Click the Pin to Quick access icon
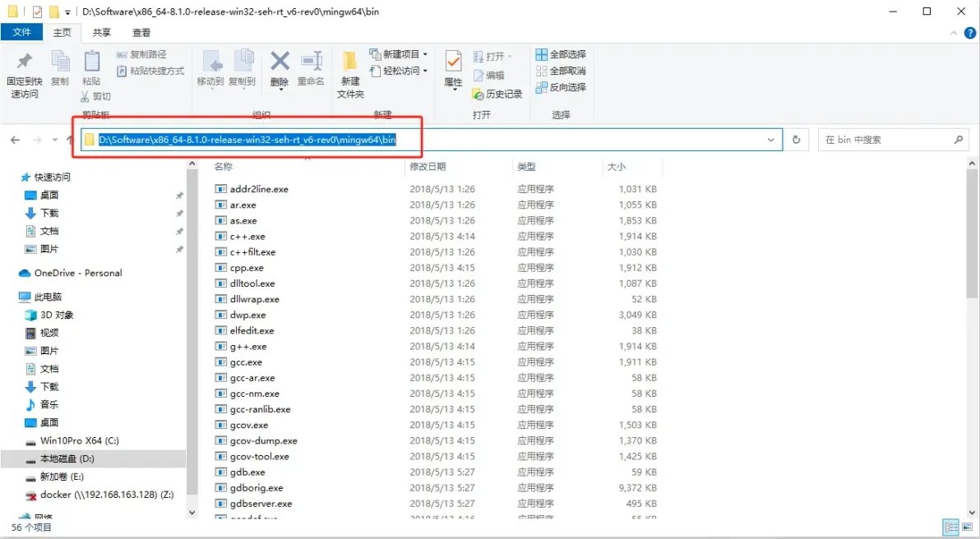Viewport: 980px width, 539px height. [24, 61]
